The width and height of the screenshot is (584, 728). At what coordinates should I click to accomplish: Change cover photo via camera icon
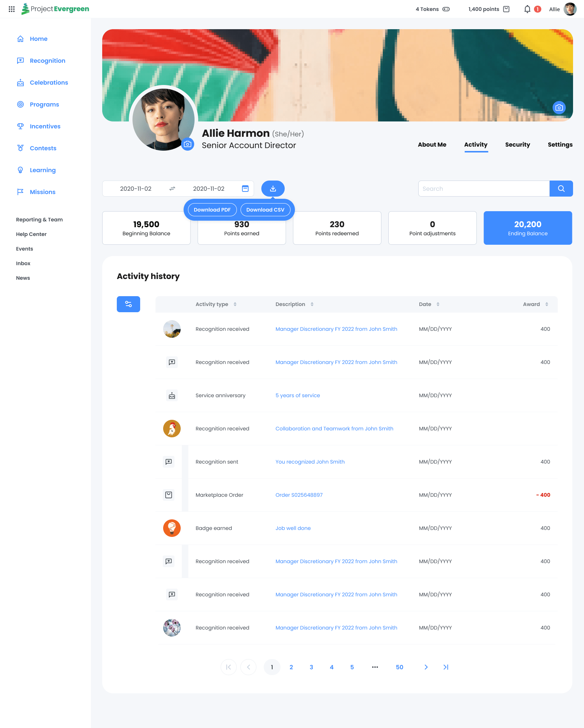559,108
